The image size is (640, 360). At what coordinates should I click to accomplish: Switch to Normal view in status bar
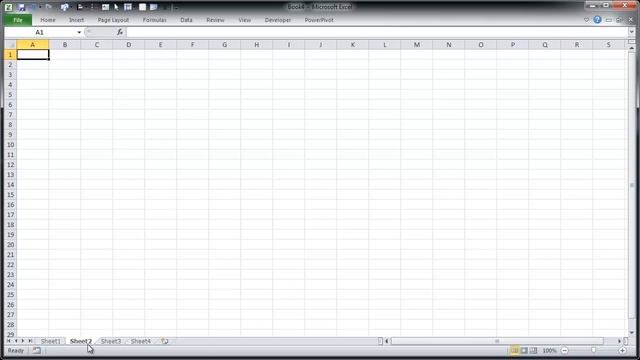click(x=514, y=350)
